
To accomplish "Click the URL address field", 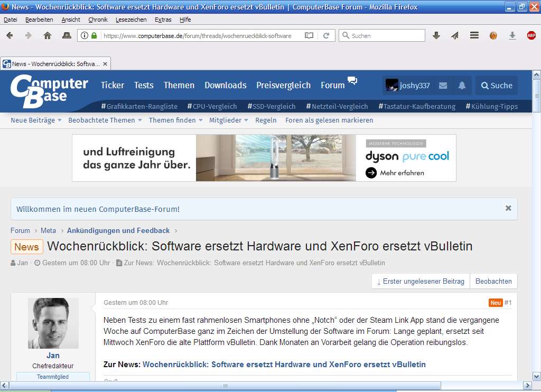I will [198, 35].
